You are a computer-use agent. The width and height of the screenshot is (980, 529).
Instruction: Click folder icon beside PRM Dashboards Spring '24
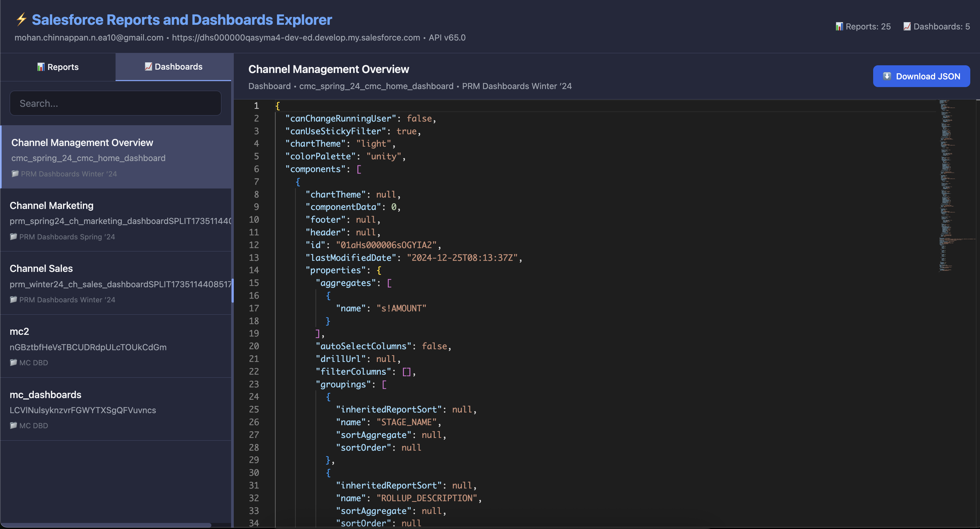[14, 237]
